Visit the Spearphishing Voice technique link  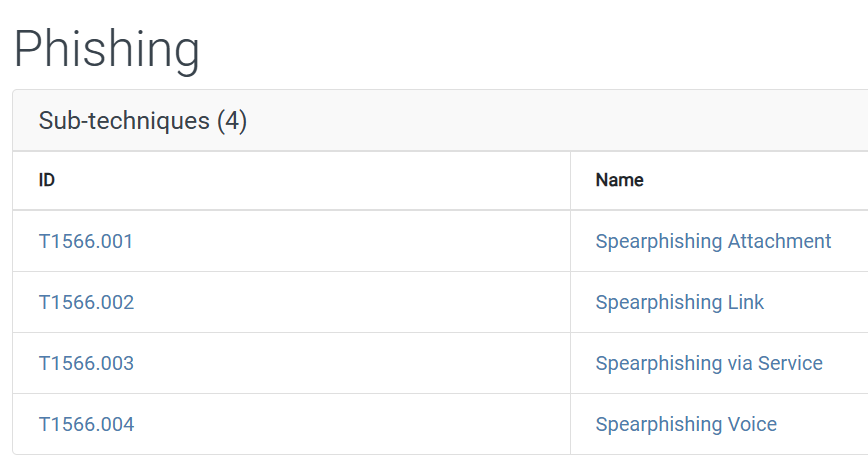tap(686, 424)
